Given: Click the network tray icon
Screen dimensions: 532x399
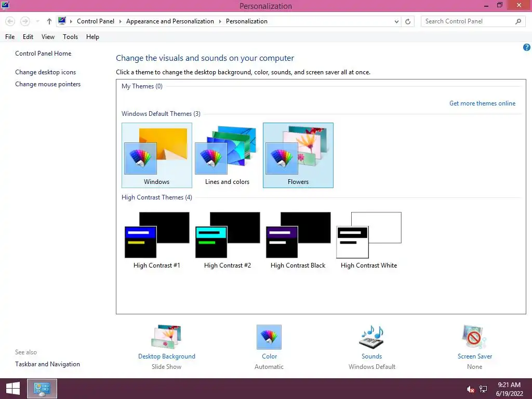Looking at the screenshot, I should click(x=483, y=389).
